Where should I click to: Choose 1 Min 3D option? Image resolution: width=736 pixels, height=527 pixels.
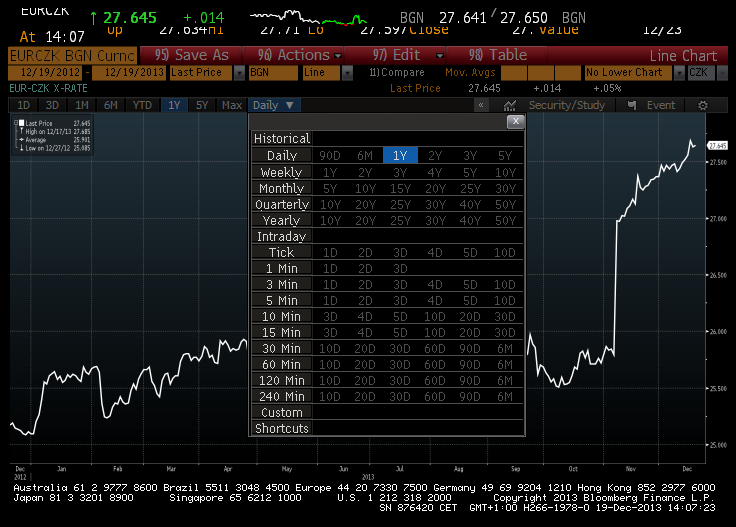(400, 268)
